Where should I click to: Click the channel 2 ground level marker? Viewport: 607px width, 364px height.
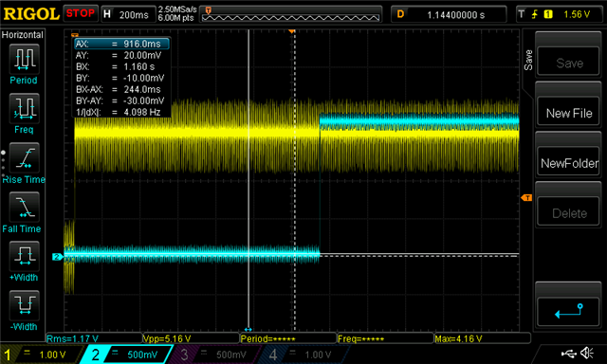57,257
